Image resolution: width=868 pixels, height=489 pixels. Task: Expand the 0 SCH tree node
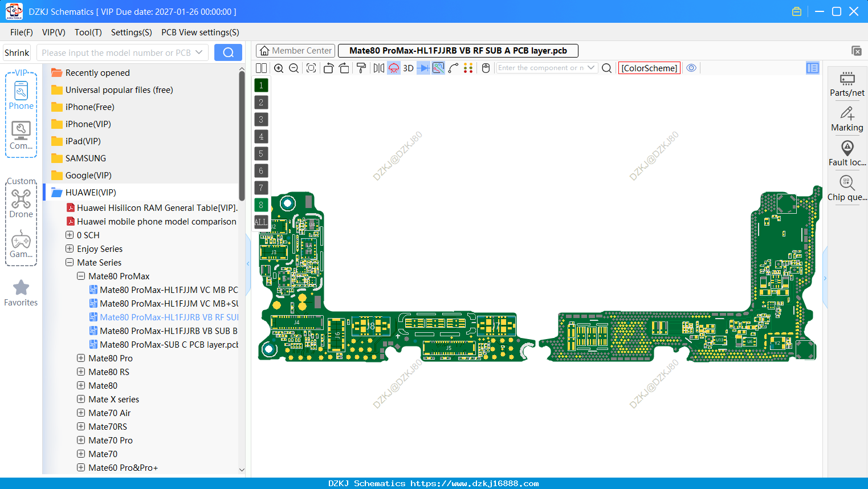(x=70, y=235)
